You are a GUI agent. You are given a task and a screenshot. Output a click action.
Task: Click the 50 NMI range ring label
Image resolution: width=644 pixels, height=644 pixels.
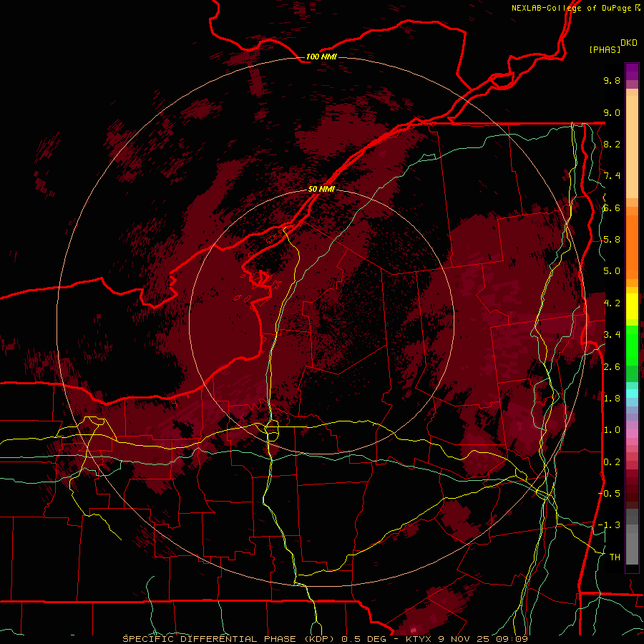coord(321,189)
